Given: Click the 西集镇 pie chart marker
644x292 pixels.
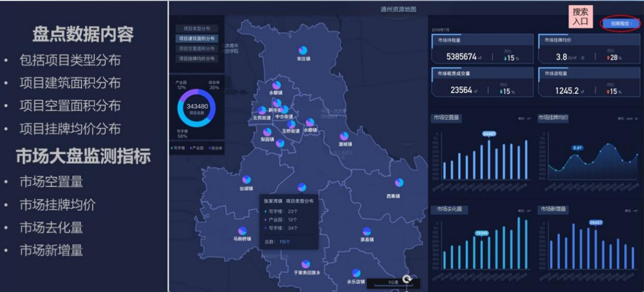Looking at the screenshot, I should coord(399,183).
